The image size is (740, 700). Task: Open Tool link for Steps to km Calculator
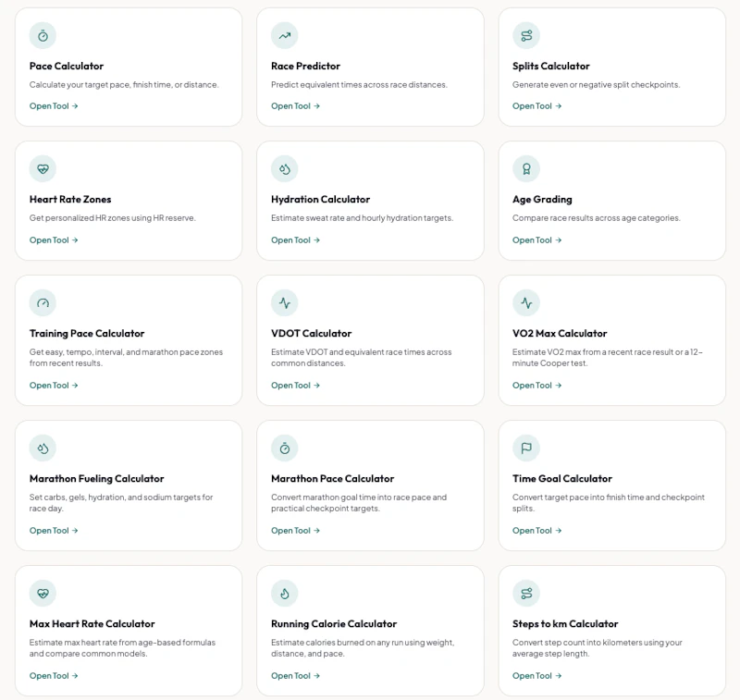(x=537, y=676)
